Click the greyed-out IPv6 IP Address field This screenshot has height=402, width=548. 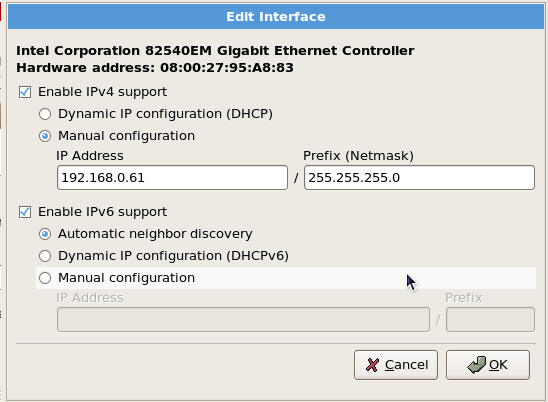[x=243, y=320]
